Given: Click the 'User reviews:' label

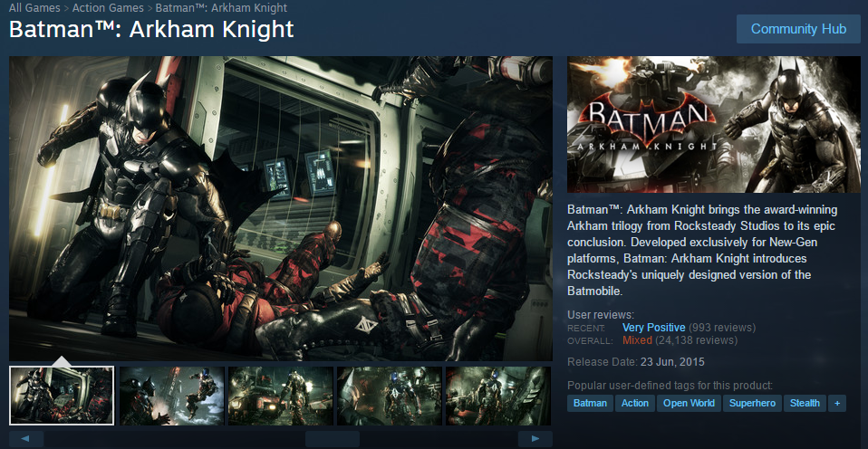Looking at the screenshot, I should 601,315.
